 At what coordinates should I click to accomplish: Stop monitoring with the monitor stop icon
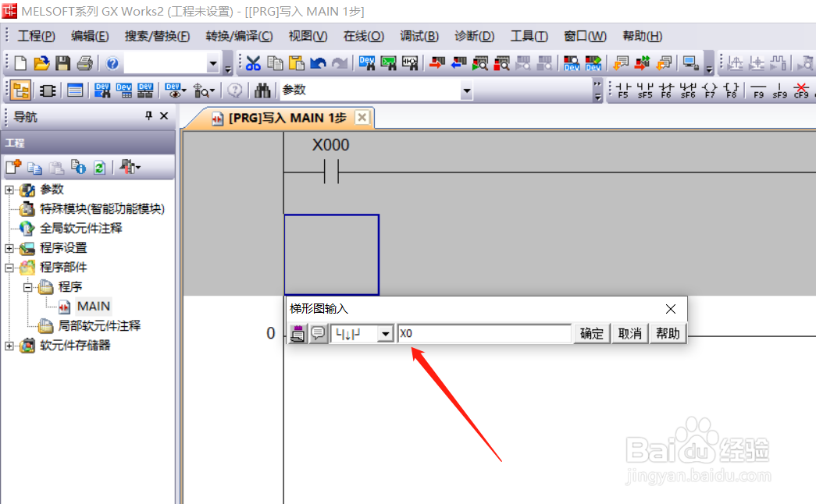point(501,63)
